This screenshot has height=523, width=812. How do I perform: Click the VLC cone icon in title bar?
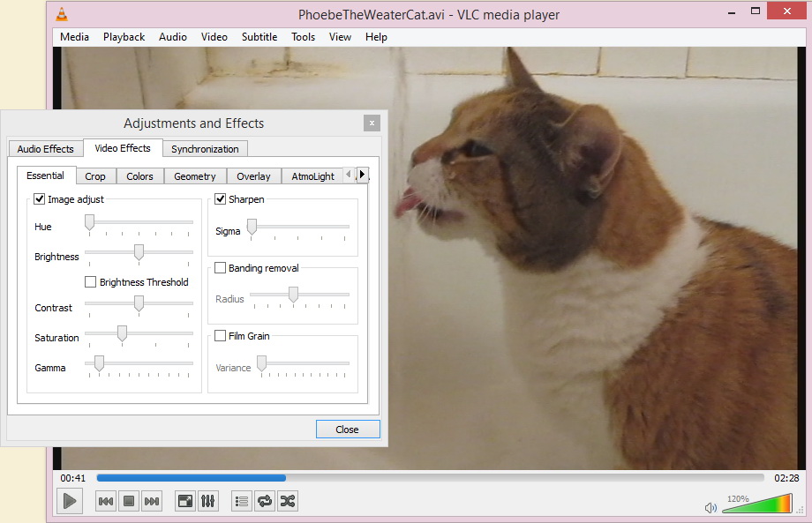(x=62, y=14)
